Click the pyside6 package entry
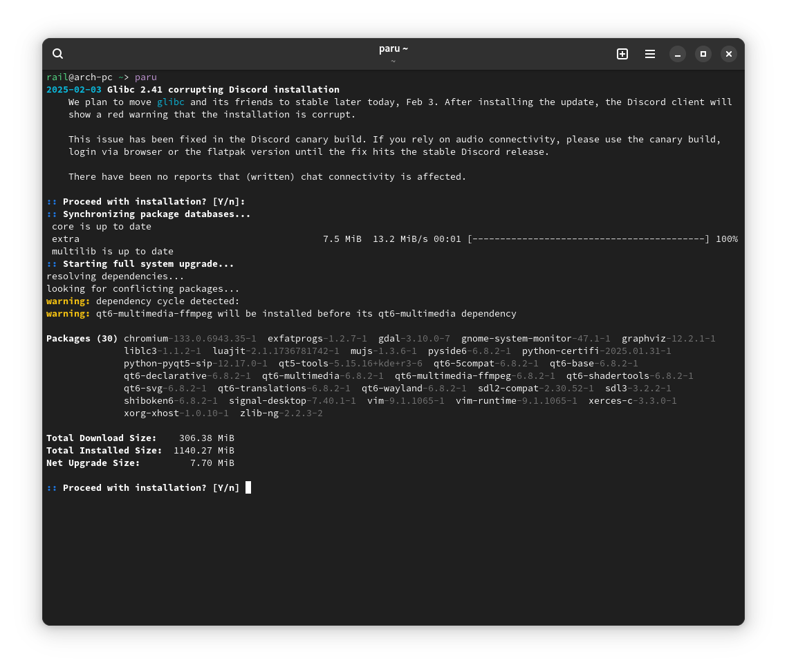 469,351
